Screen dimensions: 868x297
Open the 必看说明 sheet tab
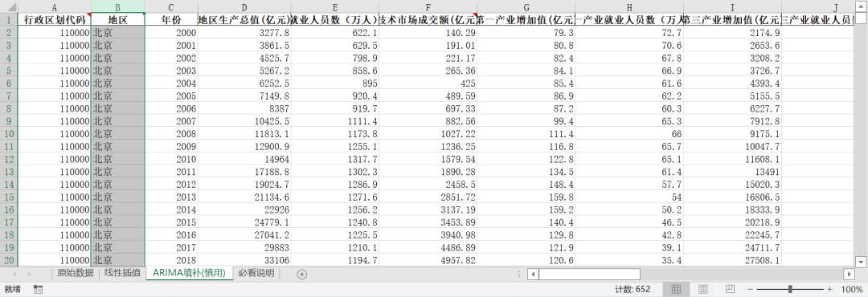tap(256, 273)
